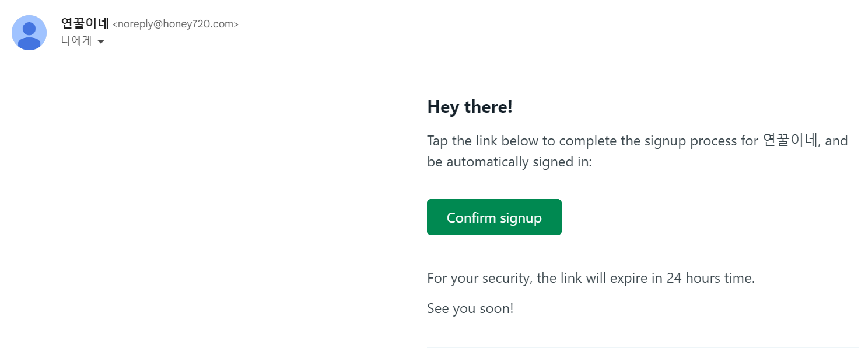Click the 나에게 recipient label
The image size is (868, 351).
[x=76, y=41]
